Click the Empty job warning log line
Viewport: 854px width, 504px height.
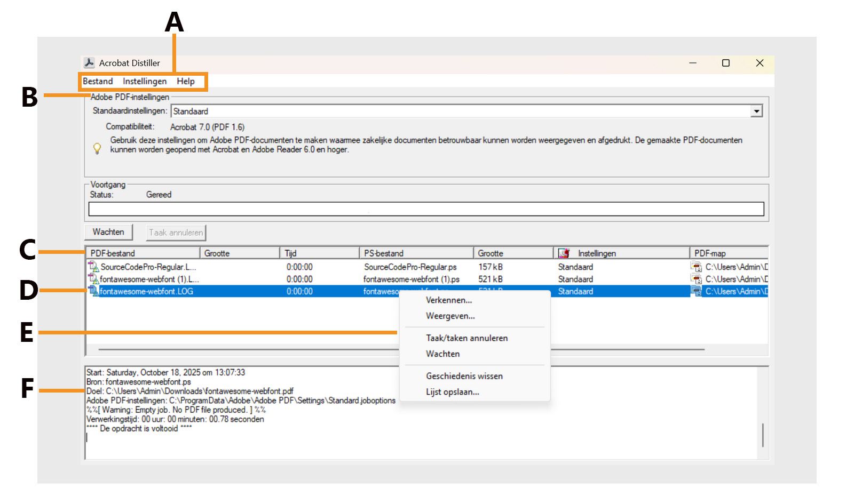tap(176, 410)
